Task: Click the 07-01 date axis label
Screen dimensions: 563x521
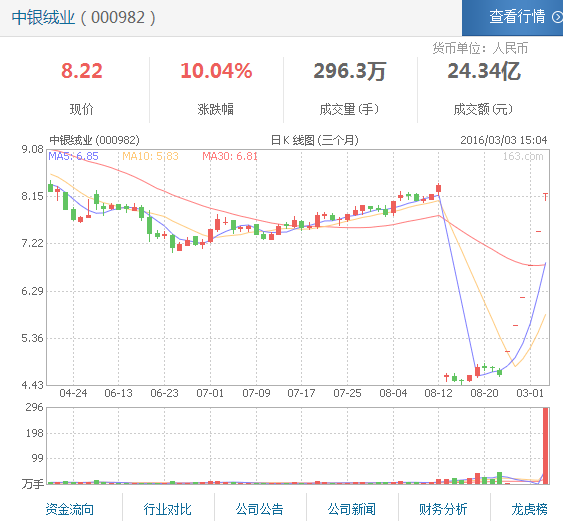Action: point(210,393)
